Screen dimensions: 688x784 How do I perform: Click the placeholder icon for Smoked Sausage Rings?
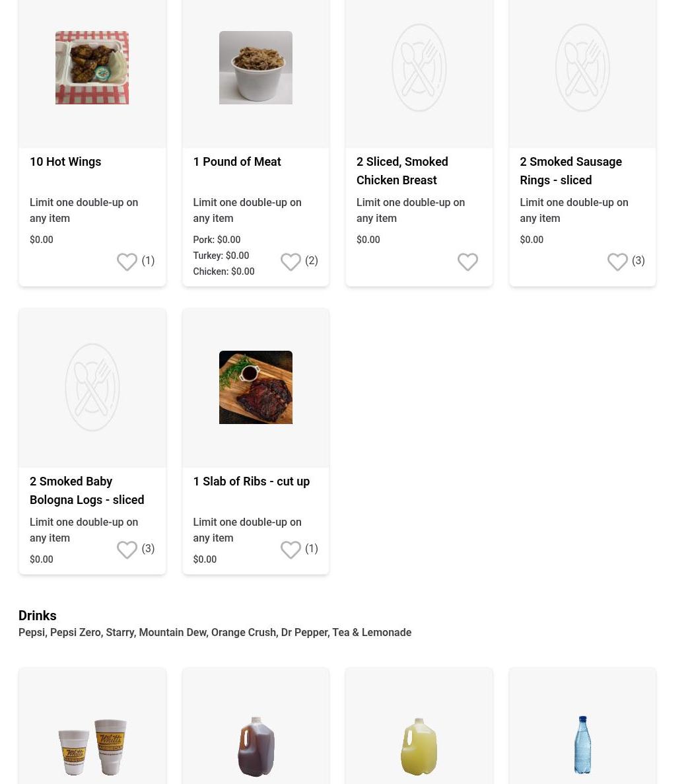(582, 67)
